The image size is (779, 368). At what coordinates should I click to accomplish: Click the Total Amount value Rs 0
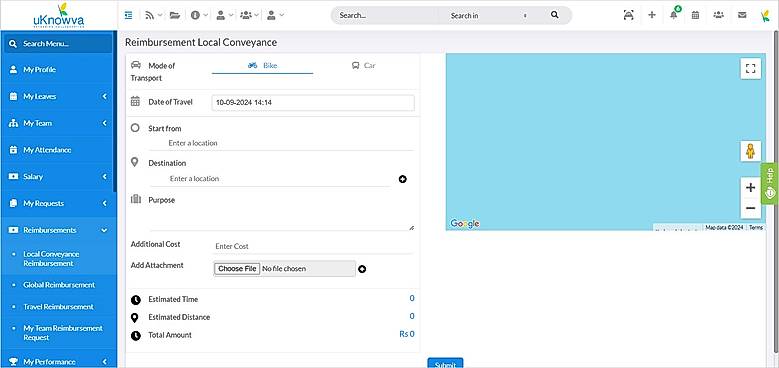tap(407, 334)
